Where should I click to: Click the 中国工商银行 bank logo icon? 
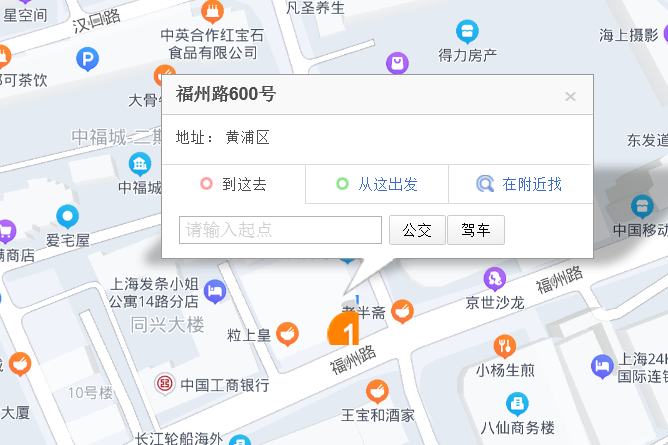[164, 384]
